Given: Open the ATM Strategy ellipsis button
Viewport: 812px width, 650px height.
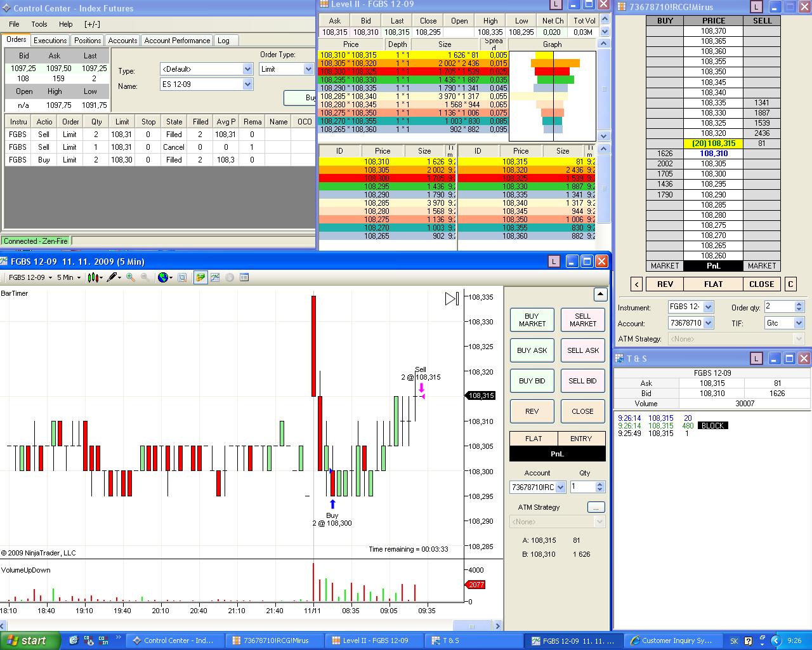Looking at the screenshot, I should 596,507.
